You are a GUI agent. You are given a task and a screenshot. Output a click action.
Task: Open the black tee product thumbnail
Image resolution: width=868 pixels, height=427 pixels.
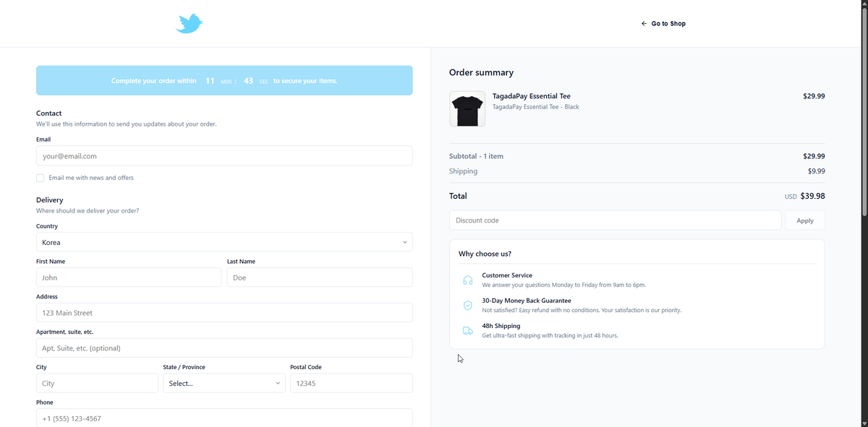[x=467, y=109]
